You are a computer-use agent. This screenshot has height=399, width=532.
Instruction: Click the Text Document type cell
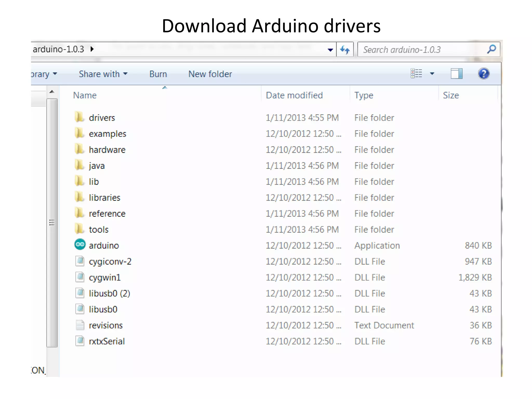coord(384,325)
